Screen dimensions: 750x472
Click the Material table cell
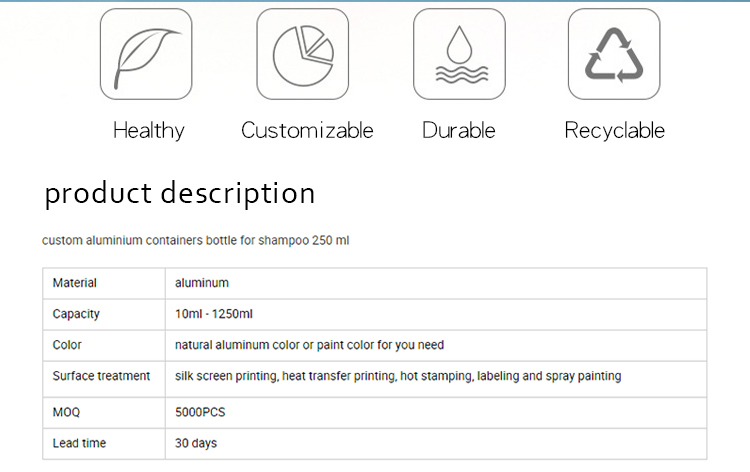click(104, 283)
